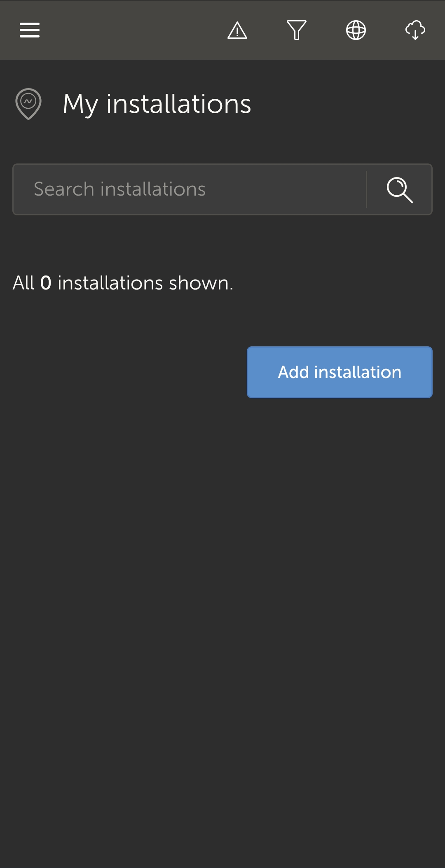Screen dimensions: 445x868
Task: Focus the Search installations field
Action: point(190,189)
